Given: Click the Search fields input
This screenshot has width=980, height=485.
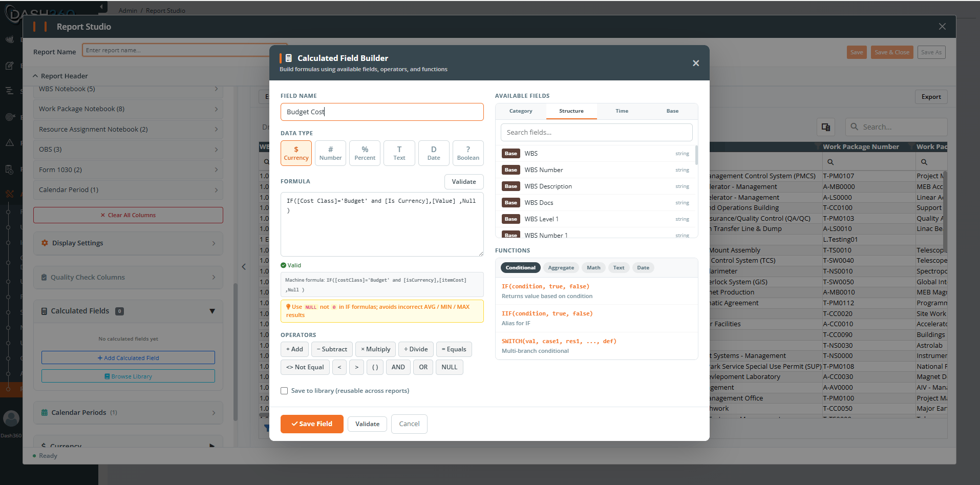Looking at the screenshot, I should 596,133.
